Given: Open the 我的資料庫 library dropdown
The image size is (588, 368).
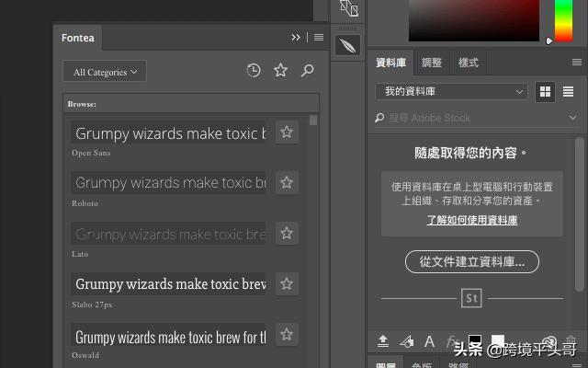Looking at the screenshot, I should (x=451, y=91).
